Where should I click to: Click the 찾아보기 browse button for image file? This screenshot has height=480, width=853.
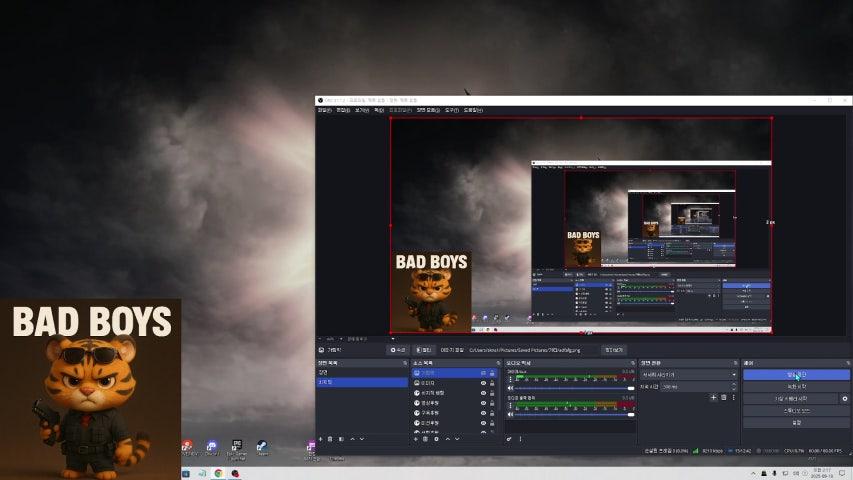614,350
